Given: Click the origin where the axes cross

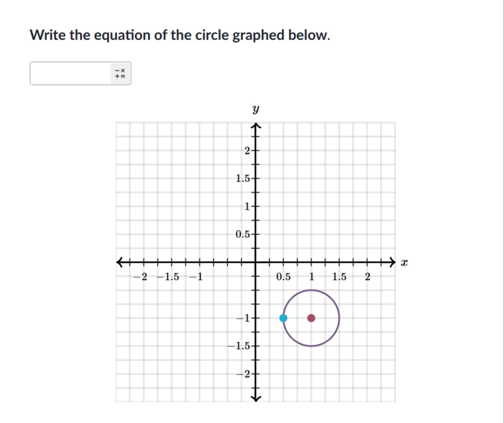Looking at the screenshot, I should pos(255,262).
